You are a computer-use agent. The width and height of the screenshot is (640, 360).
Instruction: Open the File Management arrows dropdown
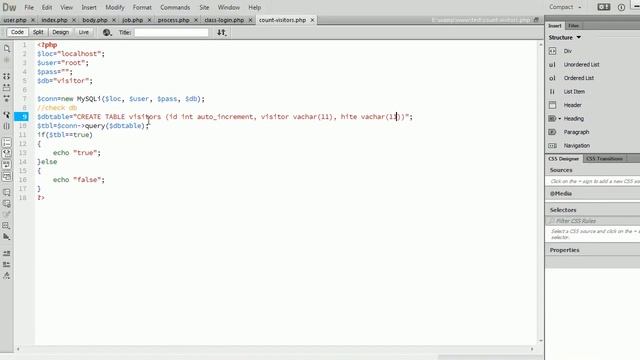coord(222,32)
